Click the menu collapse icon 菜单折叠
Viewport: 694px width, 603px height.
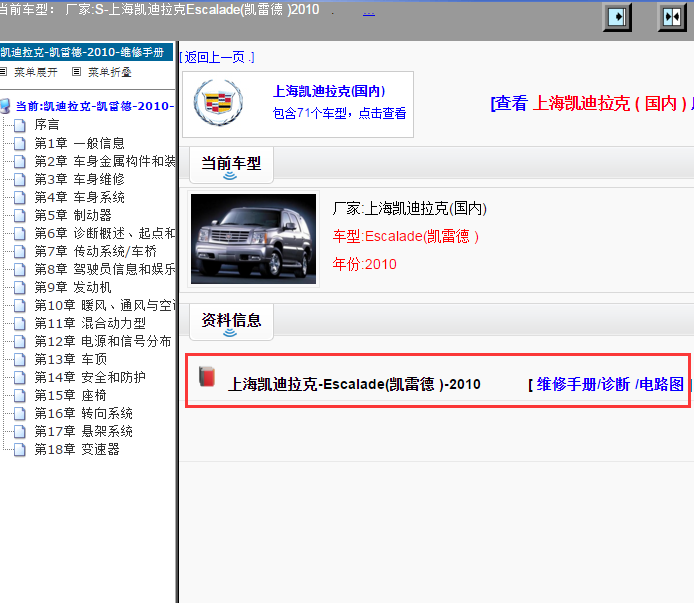click(77, 71)
